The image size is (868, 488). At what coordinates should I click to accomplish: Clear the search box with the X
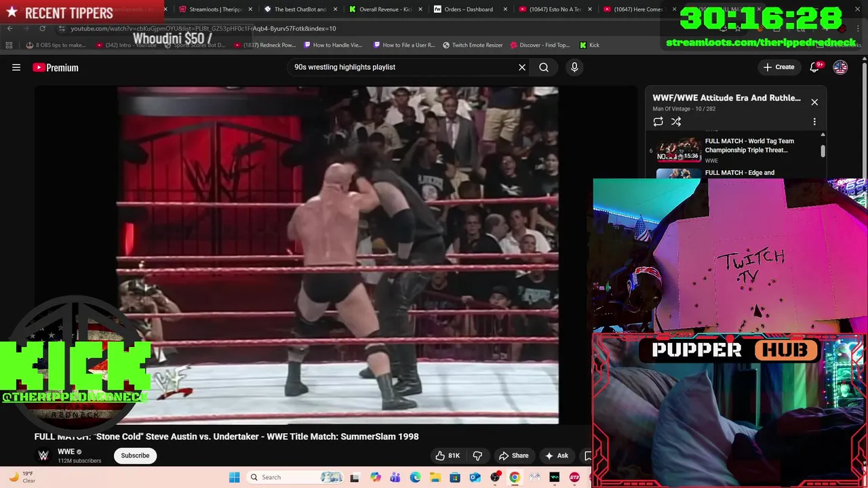[522, 67]
